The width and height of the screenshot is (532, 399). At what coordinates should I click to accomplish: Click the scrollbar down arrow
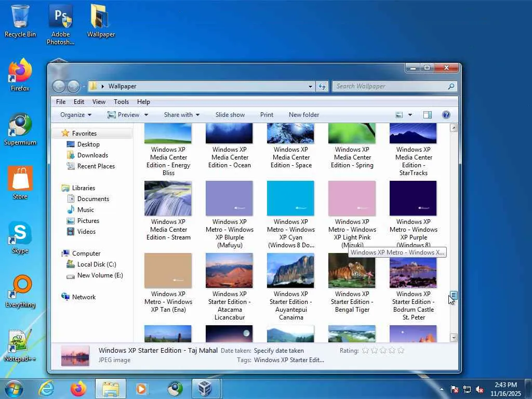coord(454,338)
